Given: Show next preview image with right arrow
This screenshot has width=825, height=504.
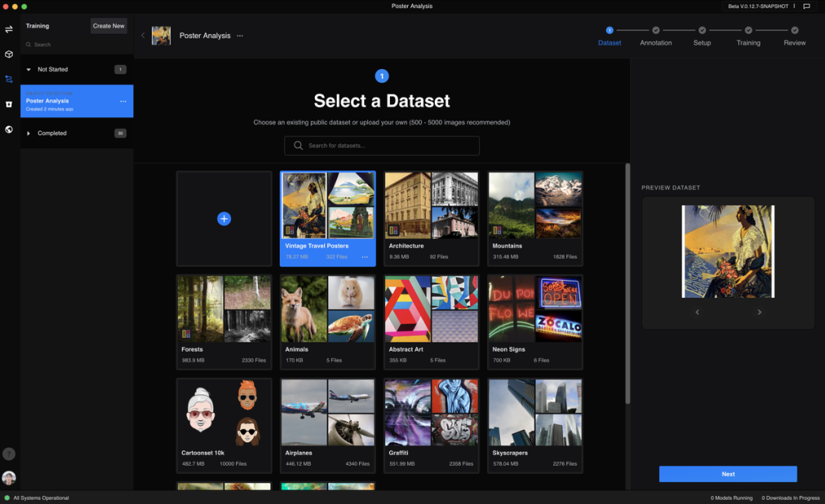Looking at the screenshot, I should [x=759, y=312].
